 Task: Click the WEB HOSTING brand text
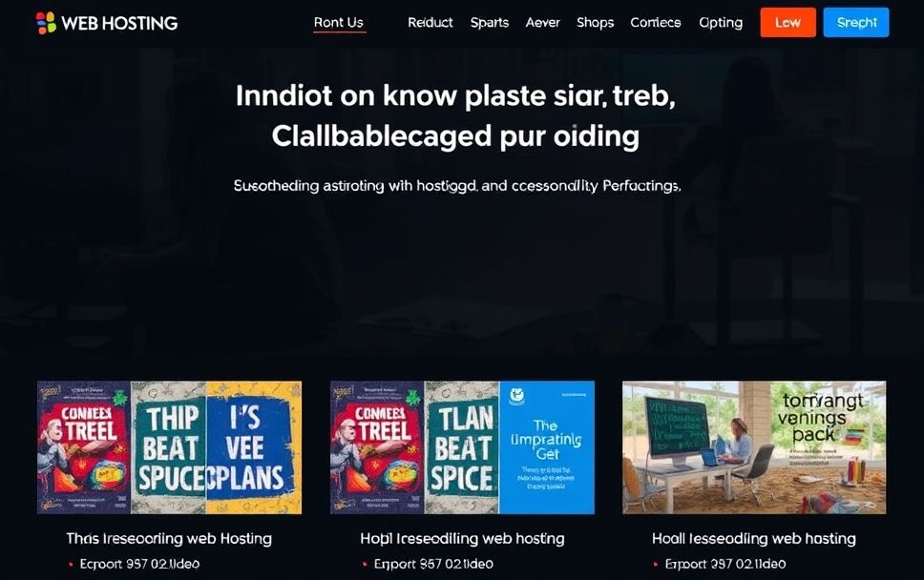tap(119, 24)
